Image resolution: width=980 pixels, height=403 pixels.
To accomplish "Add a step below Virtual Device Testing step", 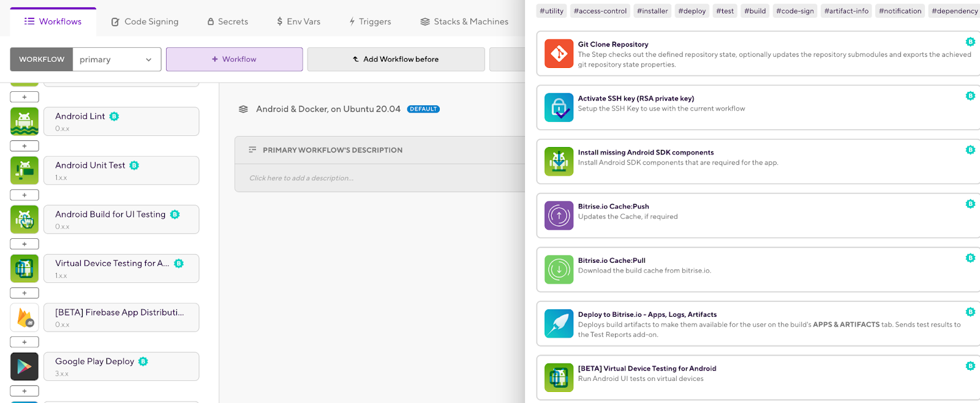I will (24, 293).
